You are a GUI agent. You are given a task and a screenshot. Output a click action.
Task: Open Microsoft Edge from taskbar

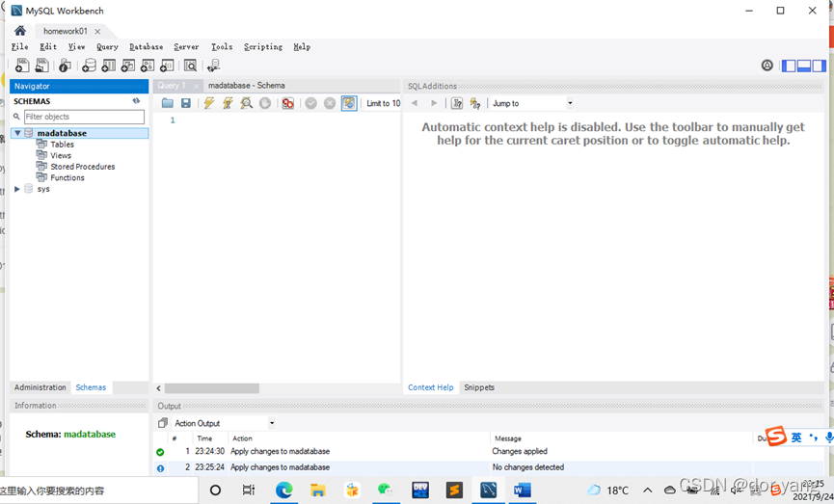(283, 491)
